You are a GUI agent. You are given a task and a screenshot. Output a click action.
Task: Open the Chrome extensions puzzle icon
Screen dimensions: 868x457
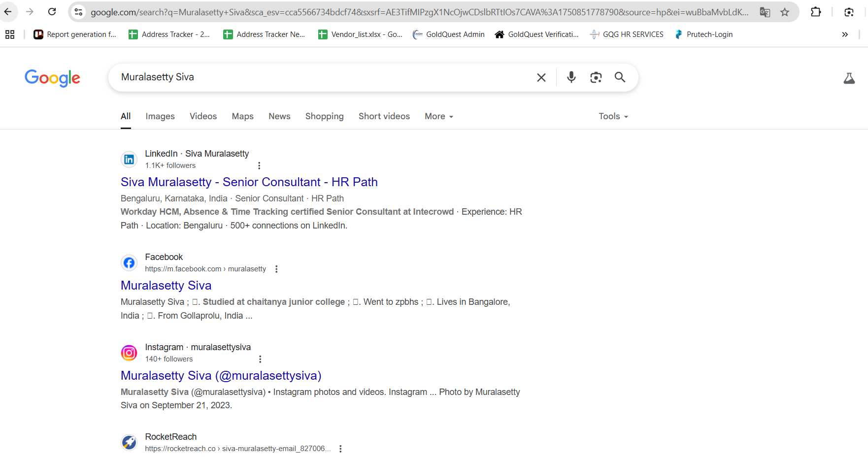[x=816, y=12]
